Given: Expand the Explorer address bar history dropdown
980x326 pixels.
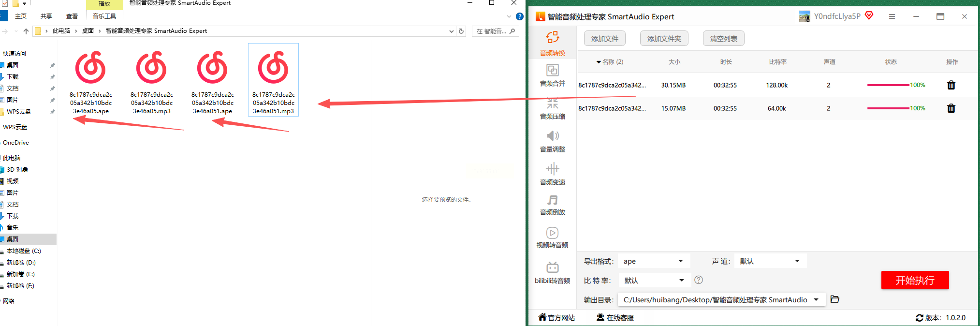Looking at the screenshot, I should (x=451, y=31).
